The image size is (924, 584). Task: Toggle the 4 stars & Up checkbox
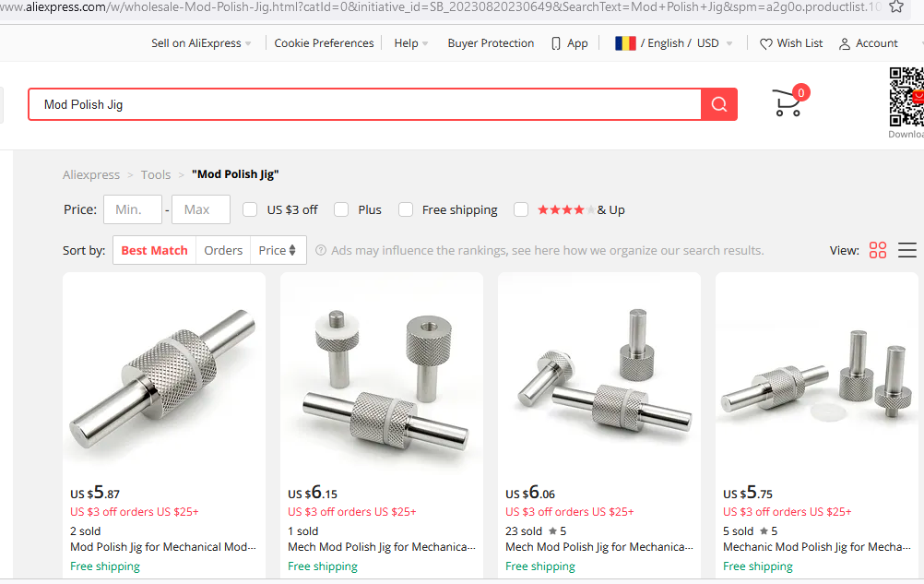tap(521, 209)
